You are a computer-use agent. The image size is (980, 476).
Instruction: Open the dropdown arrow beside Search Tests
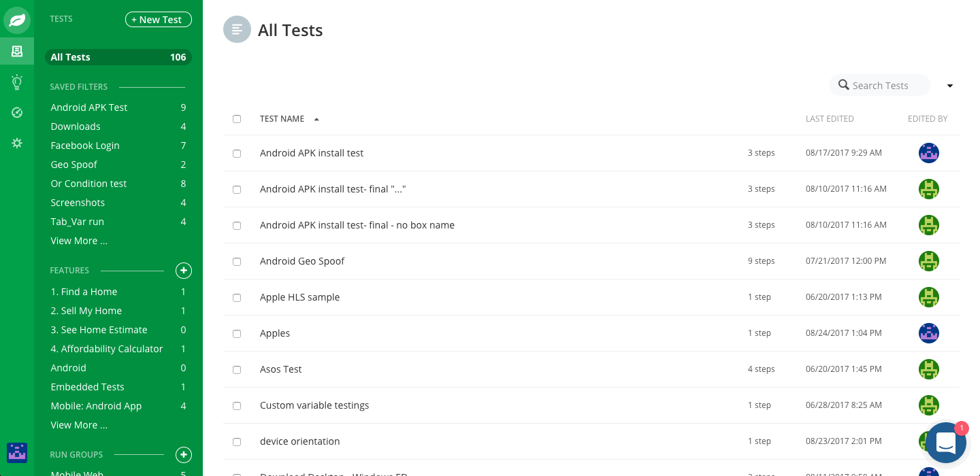click(950, 86)
